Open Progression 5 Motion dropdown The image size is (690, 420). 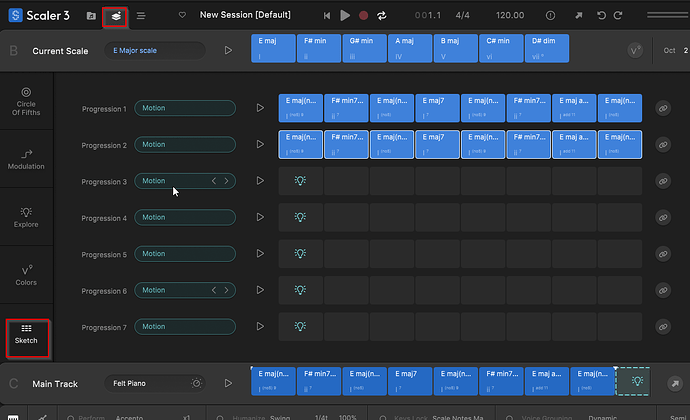click(185, 254)
